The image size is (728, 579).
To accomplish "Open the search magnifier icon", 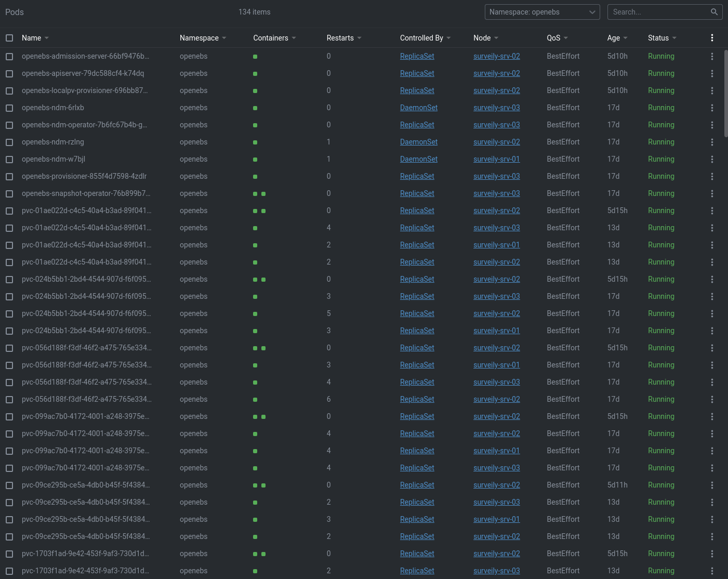I will click(714, 11).
